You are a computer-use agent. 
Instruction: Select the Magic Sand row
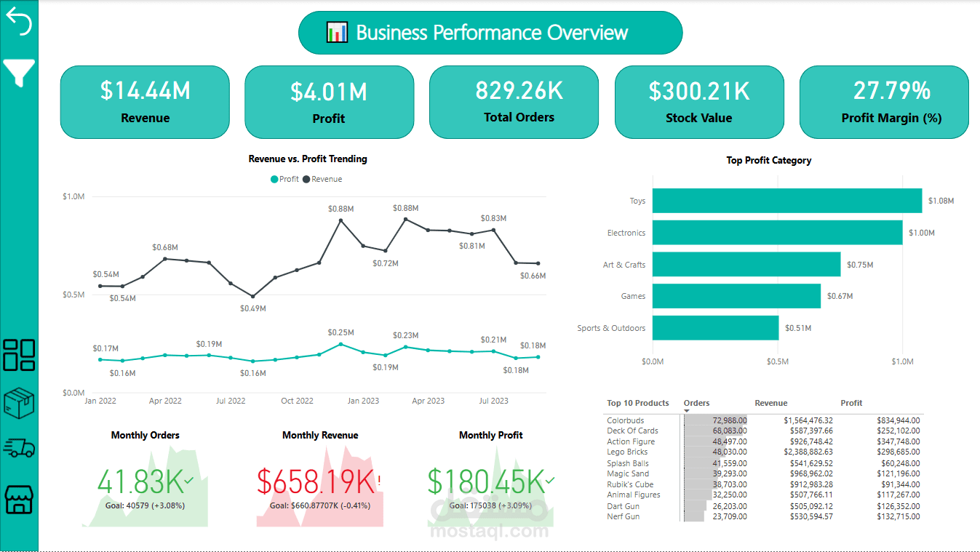click(764, 473)
